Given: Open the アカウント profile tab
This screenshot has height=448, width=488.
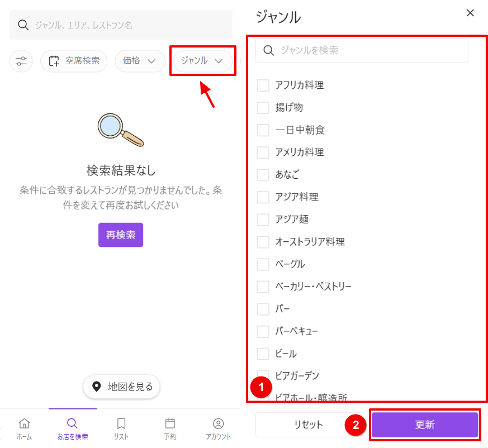Looking at the screenshot, I should 219,428.
